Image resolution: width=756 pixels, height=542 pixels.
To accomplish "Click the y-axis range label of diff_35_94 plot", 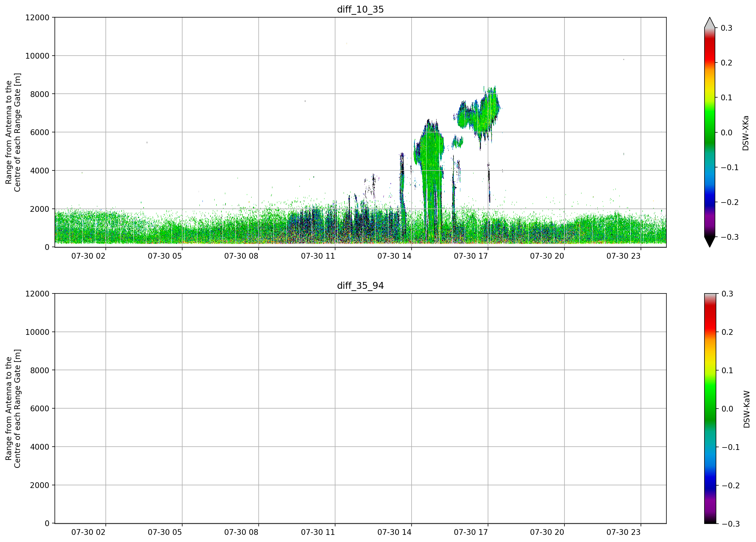I will [13, 409].
